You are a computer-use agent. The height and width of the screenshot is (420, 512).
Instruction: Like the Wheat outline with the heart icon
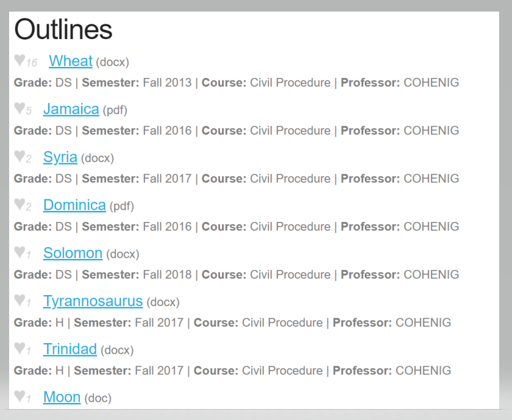(20, 60)
